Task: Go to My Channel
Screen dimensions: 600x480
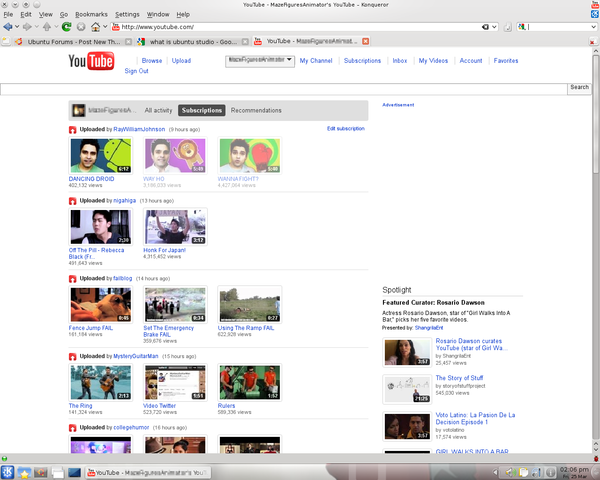Action: (x=316, y=61)
